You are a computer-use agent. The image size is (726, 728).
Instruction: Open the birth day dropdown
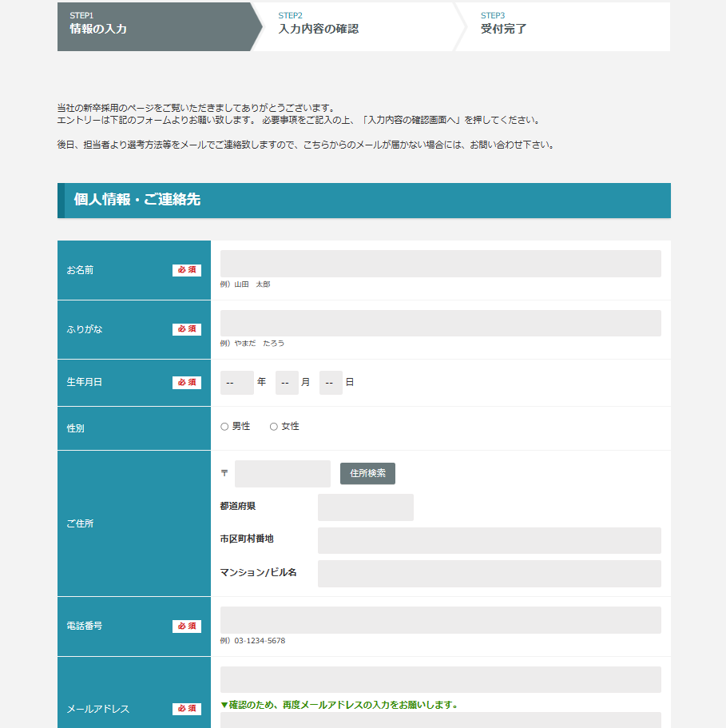[331, 383]
